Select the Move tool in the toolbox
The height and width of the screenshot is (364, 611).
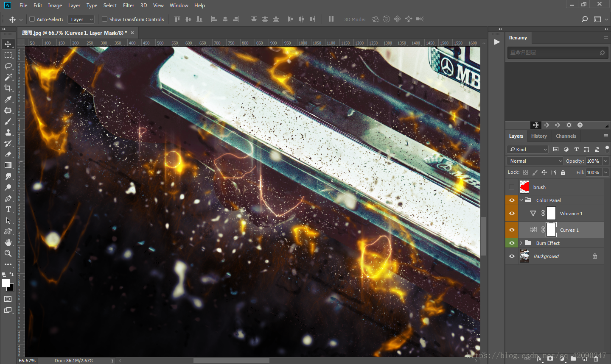(x=8, y=44)
